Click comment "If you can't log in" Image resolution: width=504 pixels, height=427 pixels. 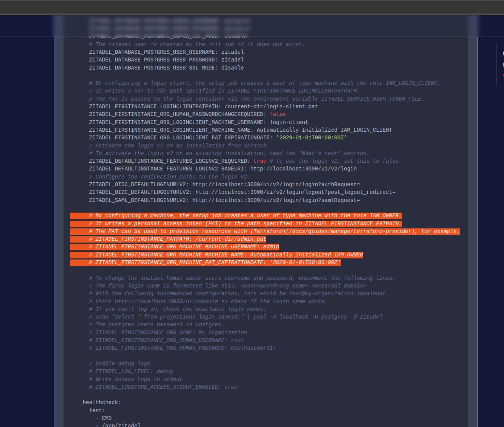coord(178,309)
